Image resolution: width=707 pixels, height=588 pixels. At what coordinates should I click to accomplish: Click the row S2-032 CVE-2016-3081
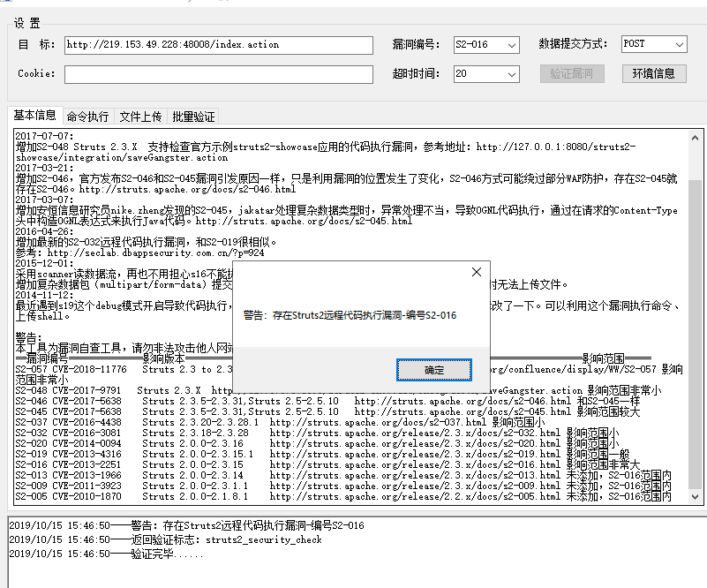coord(318,433)
